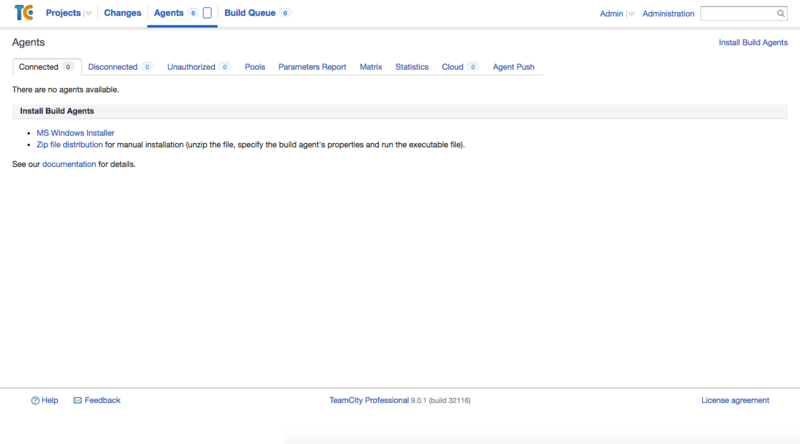The width and height of the screenshot is (800, 444).
Task: Click the Build Queue count badge
Action: pos(285,13)
